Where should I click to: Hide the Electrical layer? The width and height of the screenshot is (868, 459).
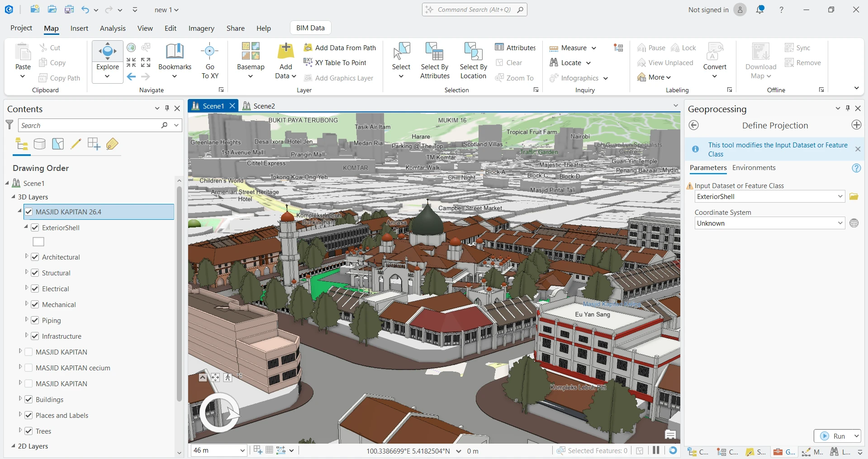pyautogui.click(x=35, y=289)
